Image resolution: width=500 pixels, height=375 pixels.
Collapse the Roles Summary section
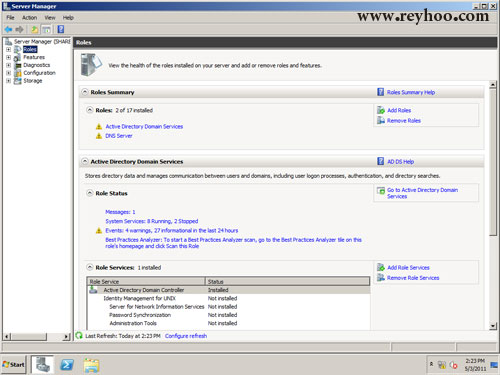pos(85,92)
